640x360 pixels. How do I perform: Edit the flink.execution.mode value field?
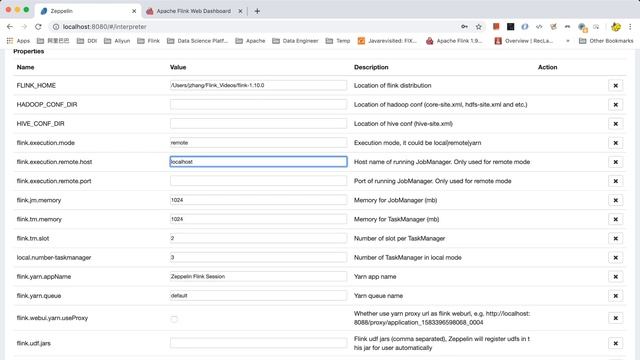coord(258,143)
